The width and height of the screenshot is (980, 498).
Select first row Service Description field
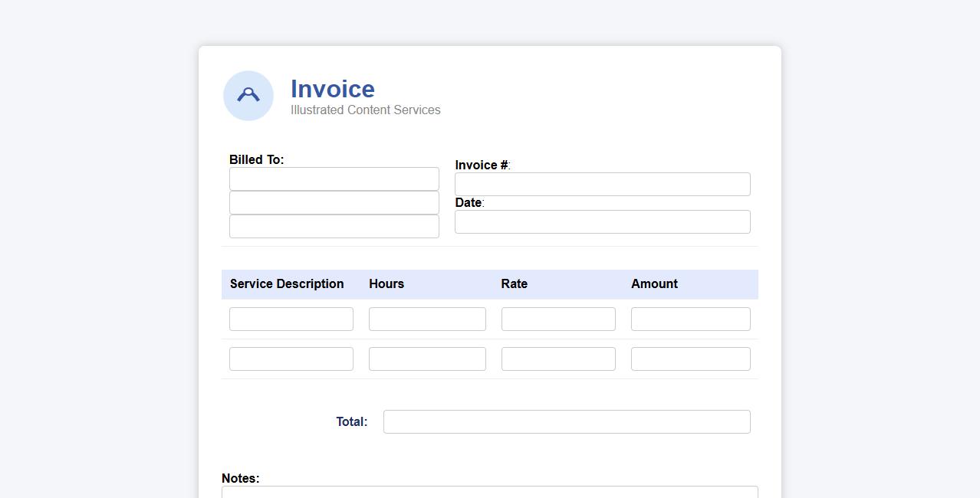click(291, 319)
